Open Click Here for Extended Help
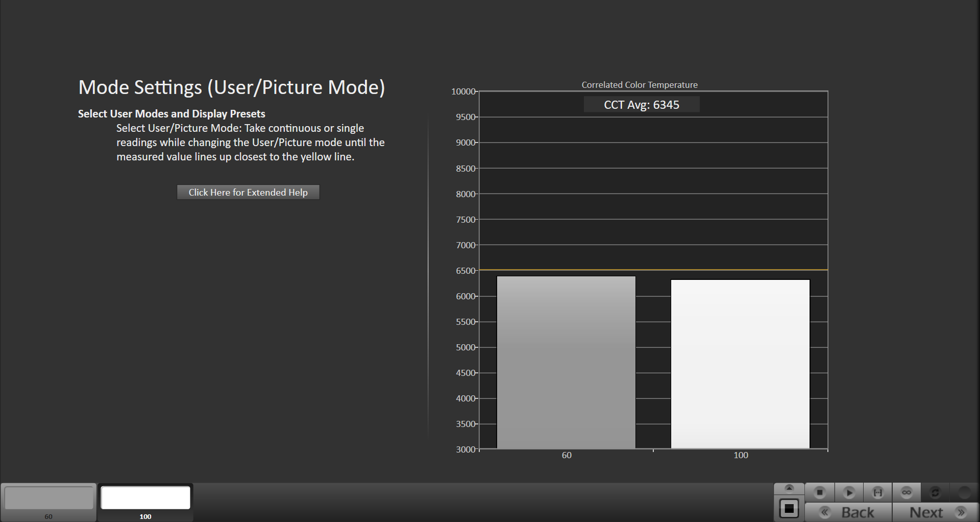The width and height of the screenshot is (980, 522). coord(248,193)
